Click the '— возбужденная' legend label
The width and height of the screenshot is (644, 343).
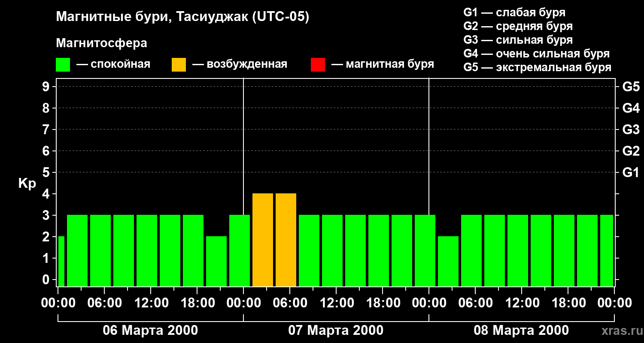coord(240,65)
